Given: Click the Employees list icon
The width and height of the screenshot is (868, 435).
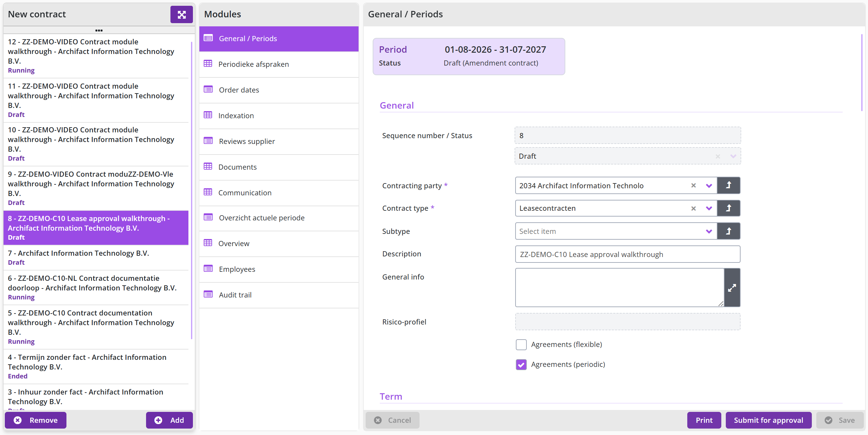Looking at the screenshot, I should pyautogui.click(x=208, y=269).
